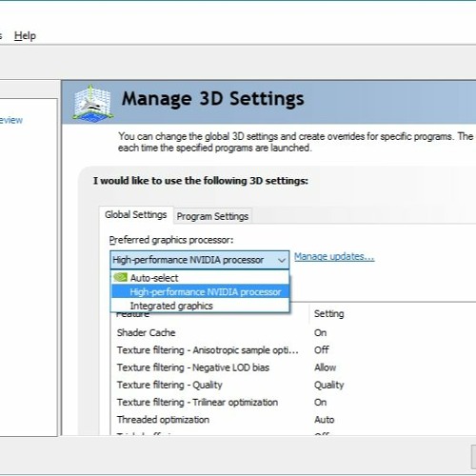Click the Setting column header
The image size is (476, 476).
329,313
